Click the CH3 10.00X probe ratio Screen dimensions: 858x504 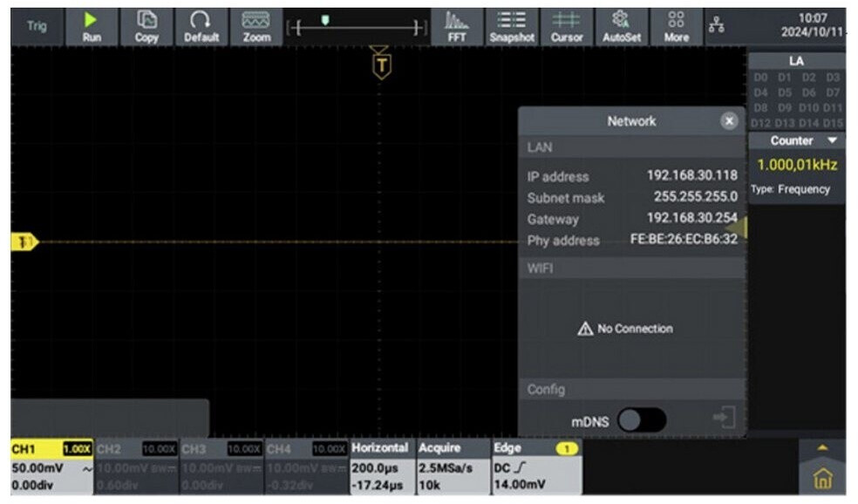tap(244, 449)
